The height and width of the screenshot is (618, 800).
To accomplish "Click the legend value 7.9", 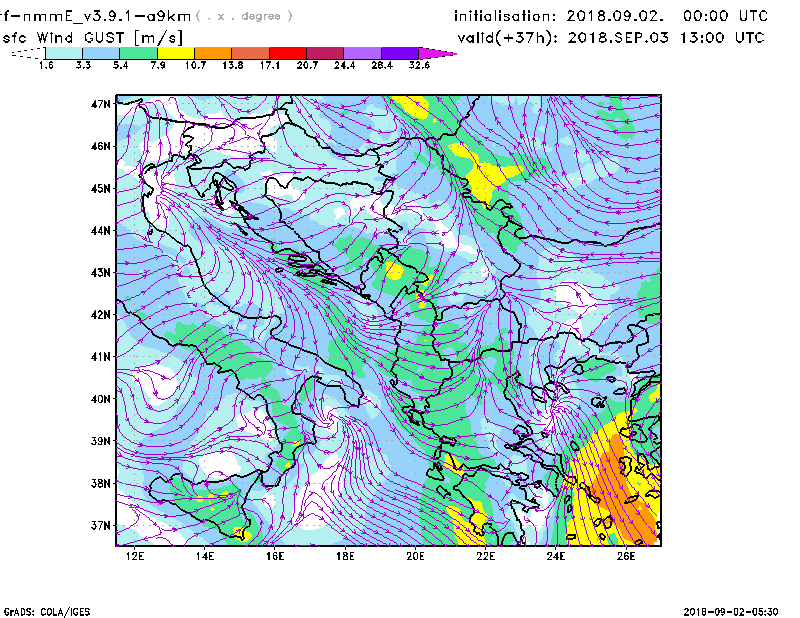I will coord(158,65).
